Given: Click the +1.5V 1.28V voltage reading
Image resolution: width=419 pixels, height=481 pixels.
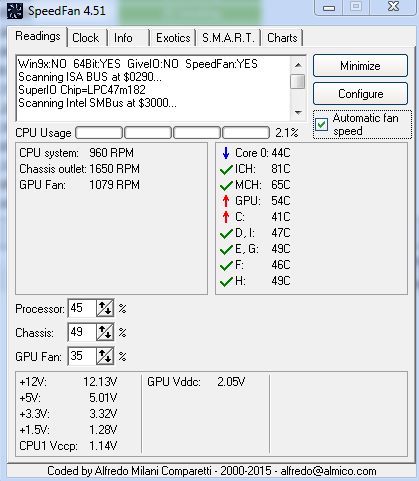Looking at the screenshot, I should click(68, 430).
